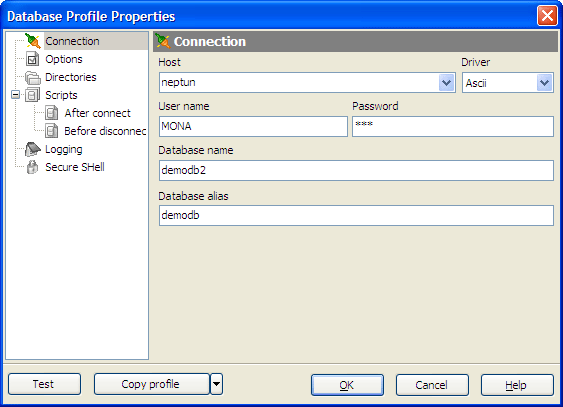Select Options in the tree

pyautogui.click(x=64, y=59)
